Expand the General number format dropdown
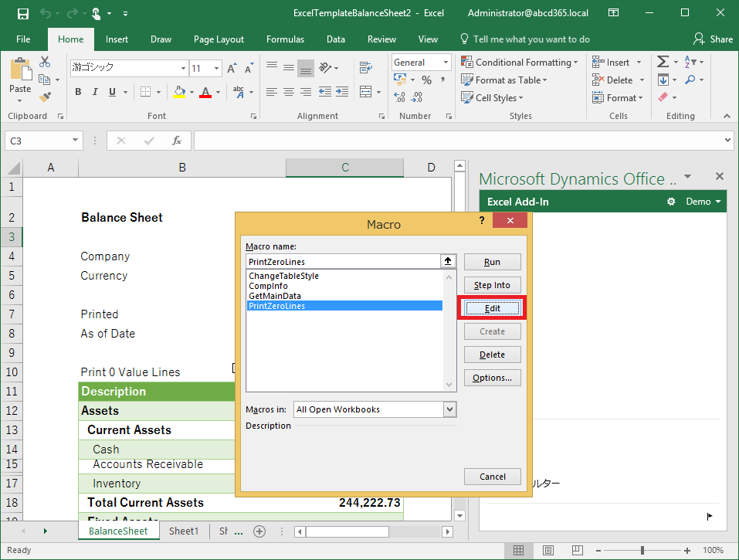 coord(446,63)
